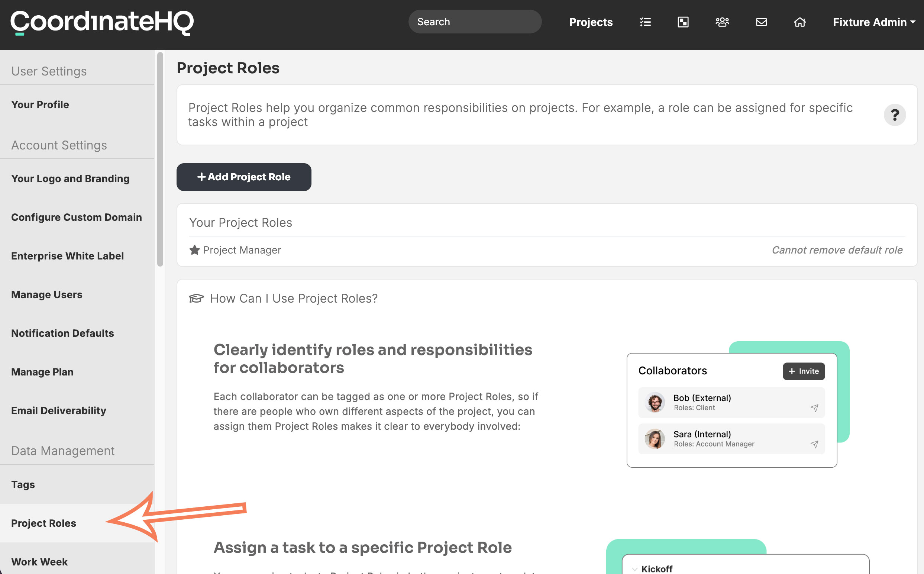Click the question mark help icon
The height and width of the screenshot is (574, 924).
894,115
